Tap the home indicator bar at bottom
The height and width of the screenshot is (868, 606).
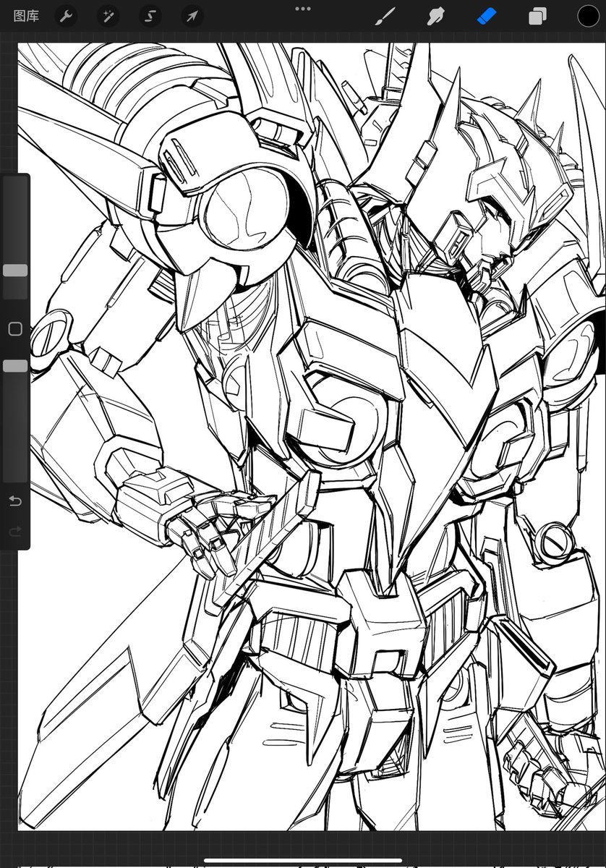(x=303, y=861)
